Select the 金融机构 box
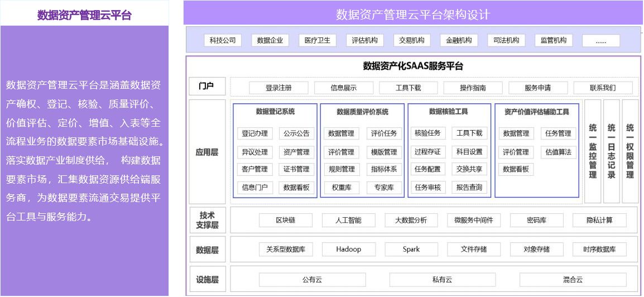644x297 pixels. (459, 40)
